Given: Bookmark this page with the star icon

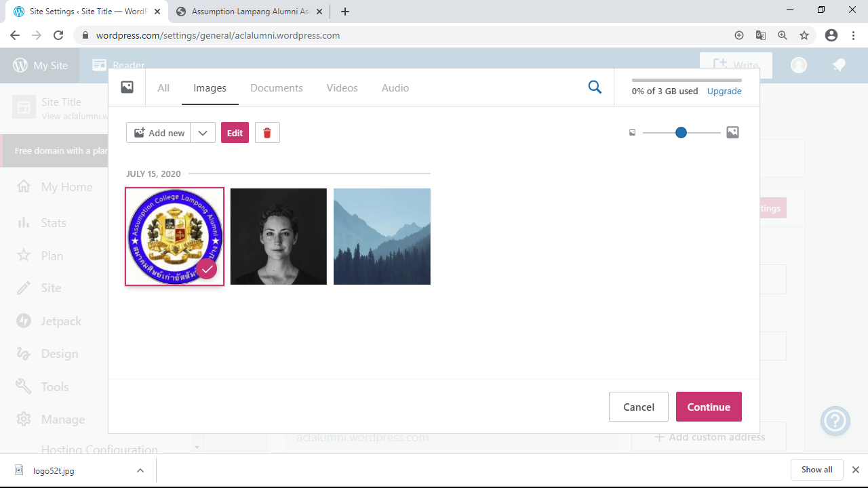Looking at the screenshot, I should click(804, 35).
